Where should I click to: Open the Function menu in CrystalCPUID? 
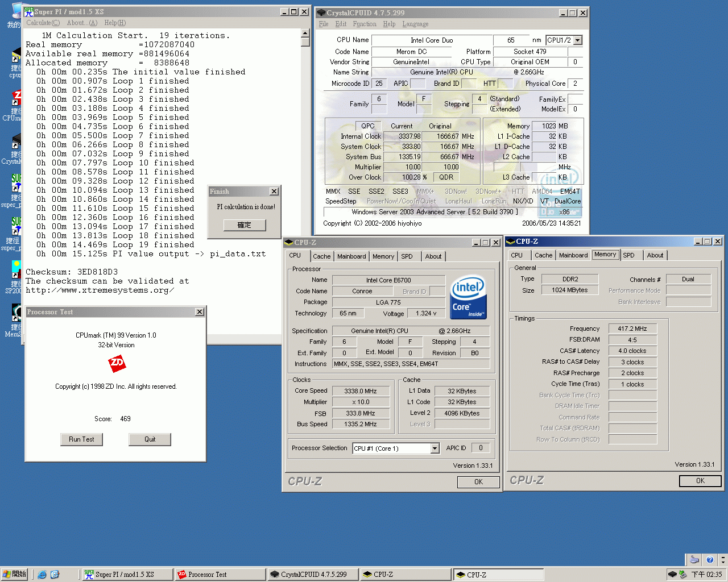point(364,24)
